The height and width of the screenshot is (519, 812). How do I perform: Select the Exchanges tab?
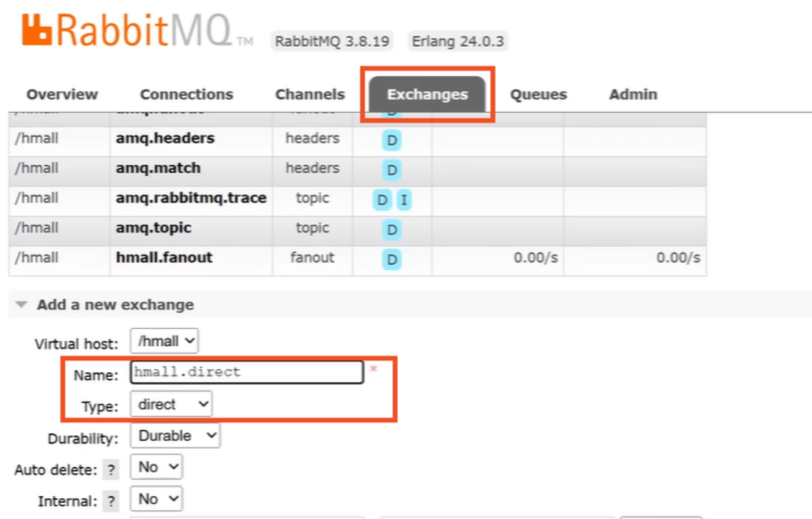427,94
